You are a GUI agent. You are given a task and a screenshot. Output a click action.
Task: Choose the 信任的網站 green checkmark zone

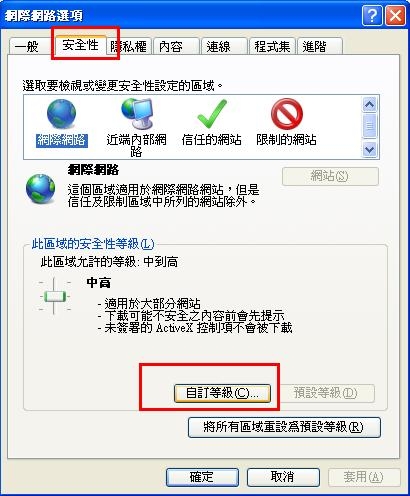click(x=212, y=114)
